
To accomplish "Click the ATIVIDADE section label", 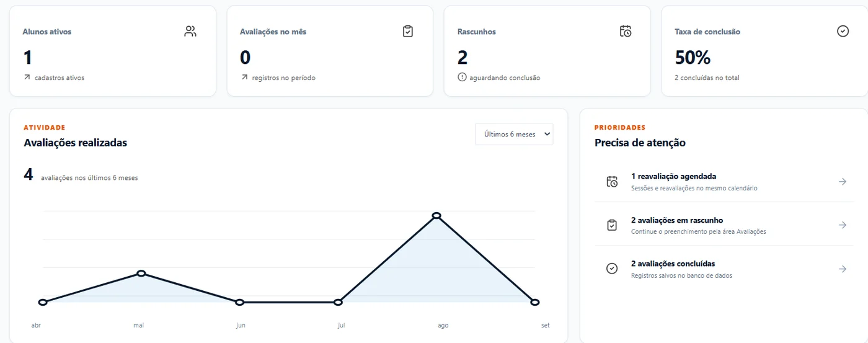I will [x=45, y=127].
